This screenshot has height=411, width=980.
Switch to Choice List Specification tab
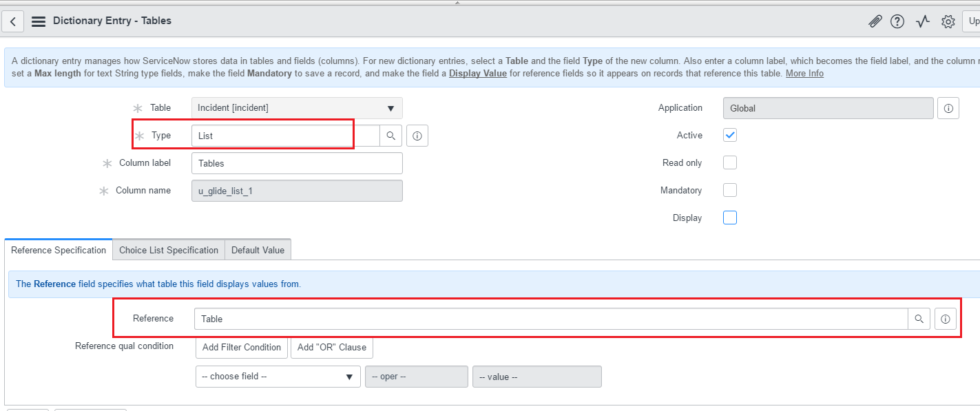[169, 250]
